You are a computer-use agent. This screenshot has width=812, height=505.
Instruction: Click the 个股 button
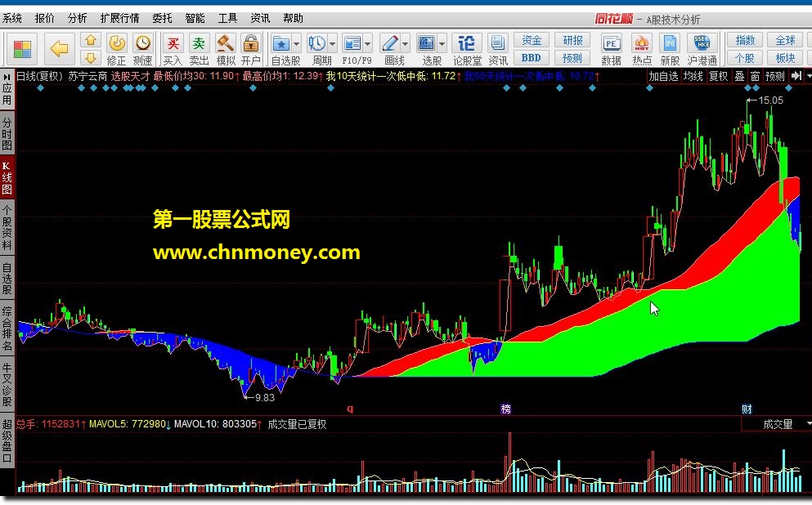pyautogui.click(x=745, y=57)
